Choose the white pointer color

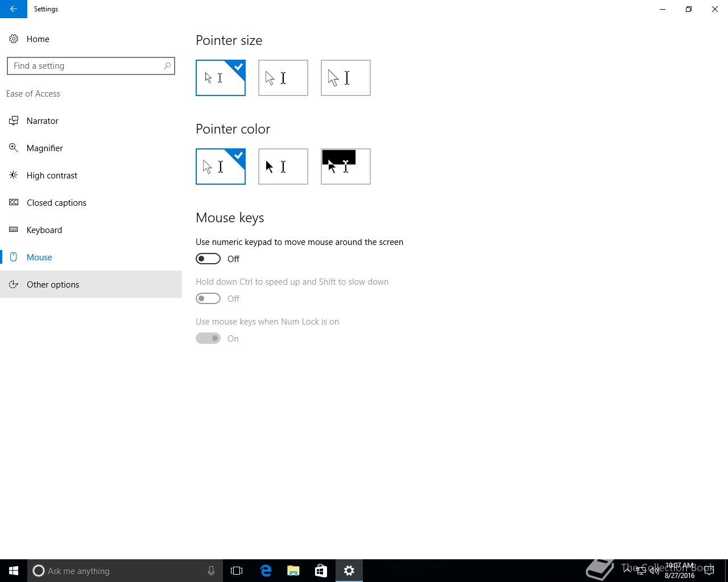coord(221,167)
